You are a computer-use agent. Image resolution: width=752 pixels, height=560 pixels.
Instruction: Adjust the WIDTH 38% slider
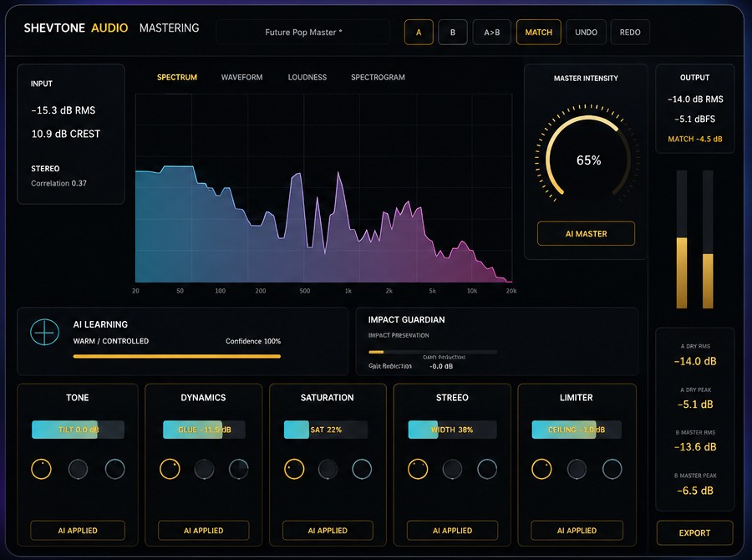coord(452,430)
